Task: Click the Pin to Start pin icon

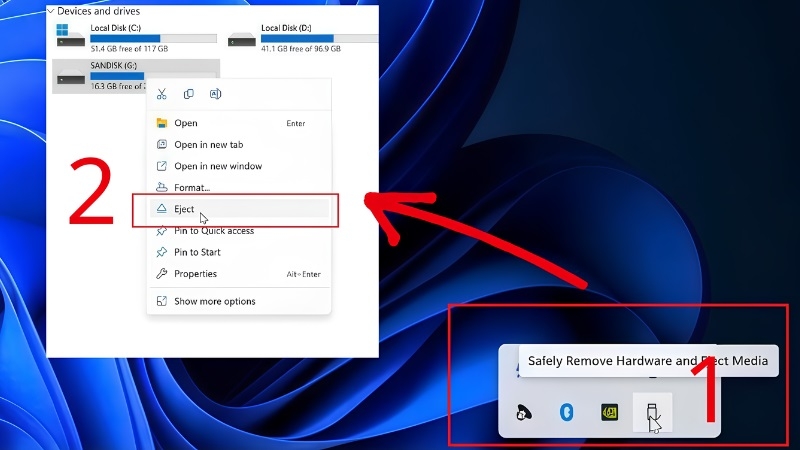Action: (x=162, y=252)
